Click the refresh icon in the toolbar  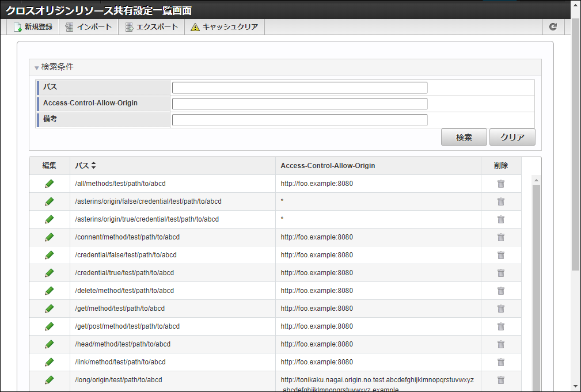pos(553,27)
